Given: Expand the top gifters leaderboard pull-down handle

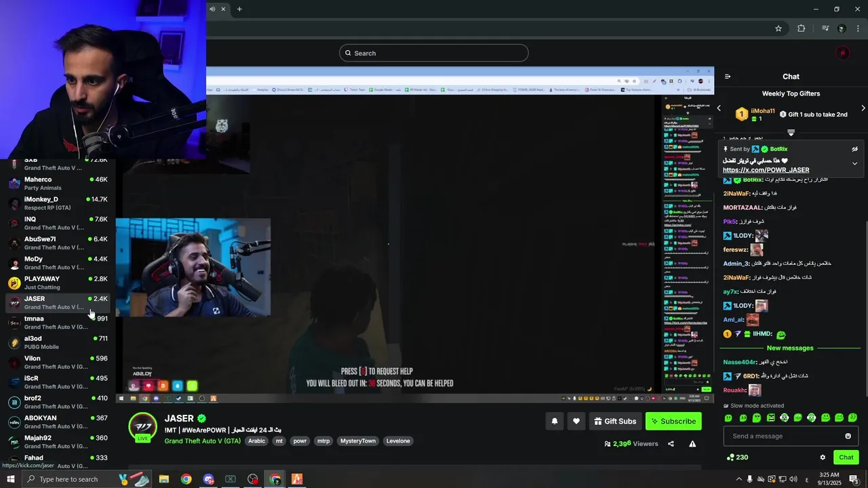Looking at the screenshot, I should tap(791, 133).
